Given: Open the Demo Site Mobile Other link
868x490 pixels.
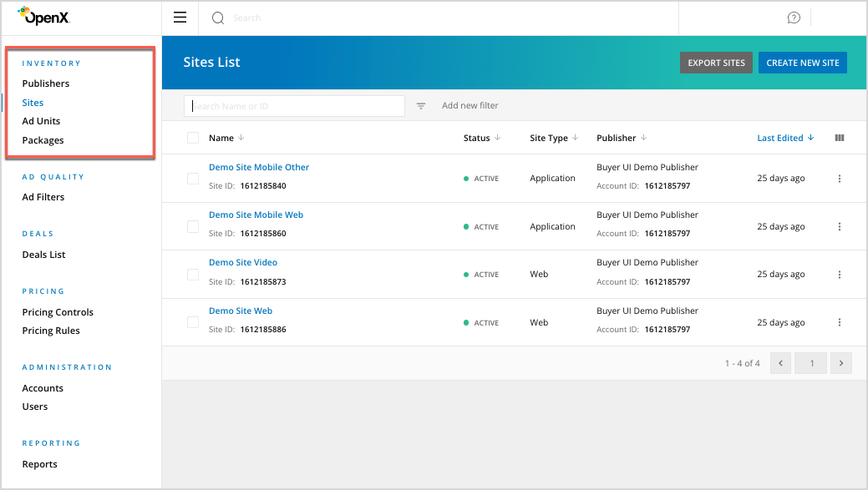Looking at the screenshot, I should coord(259,167).
